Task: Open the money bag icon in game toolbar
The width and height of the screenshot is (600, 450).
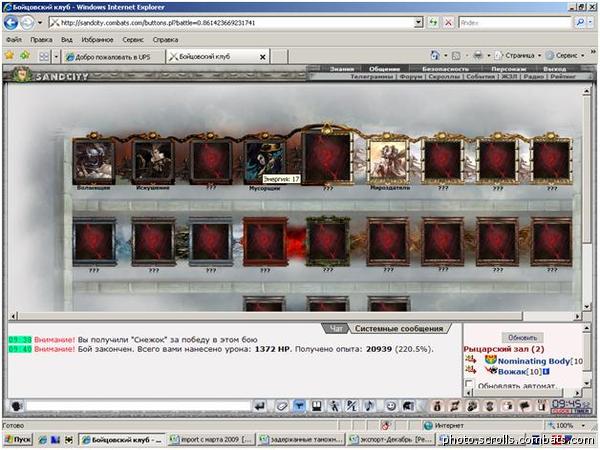Action: pos(437,406)
